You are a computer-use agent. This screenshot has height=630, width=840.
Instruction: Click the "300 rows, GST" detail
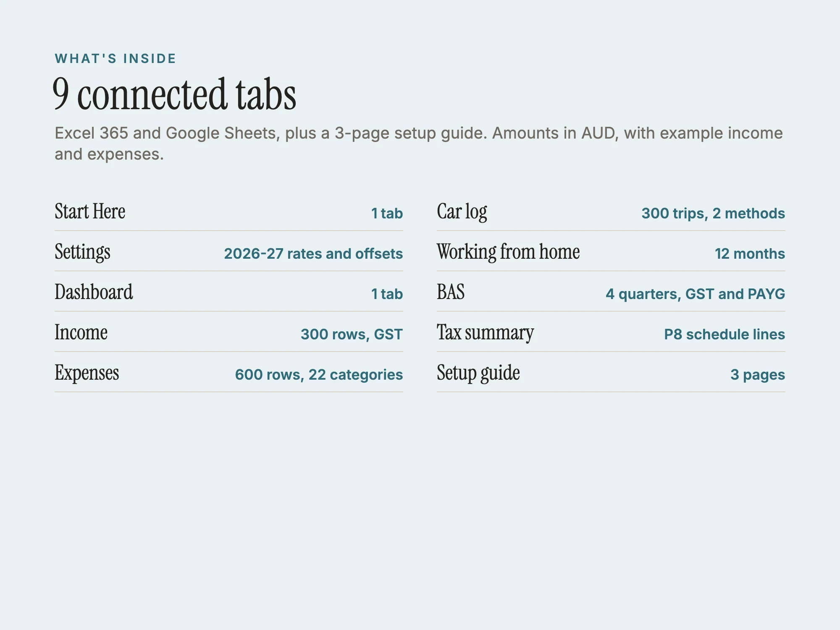click(x=352, y=334)
